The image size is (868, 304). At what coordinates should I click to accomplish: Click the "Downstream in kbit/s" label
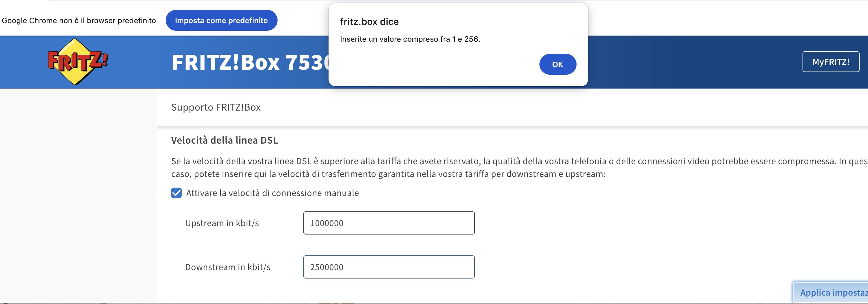coord(228,267)
